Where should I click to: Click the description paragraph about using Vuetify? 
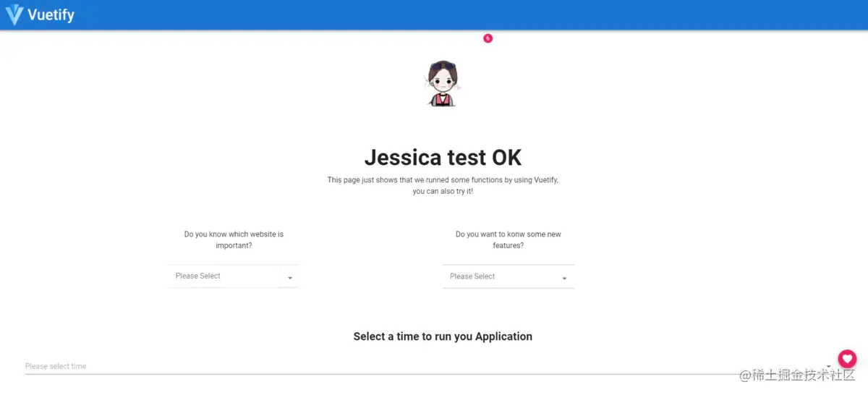pos(443,185)
